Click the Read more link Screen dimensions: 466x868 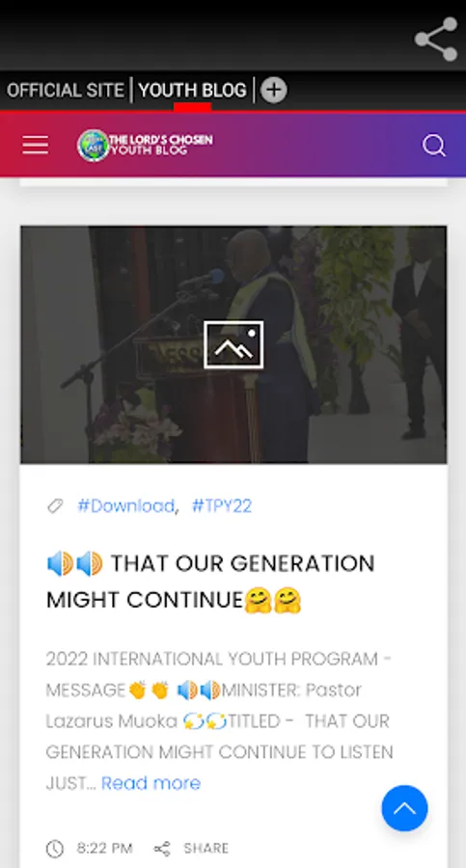(151, 783)
